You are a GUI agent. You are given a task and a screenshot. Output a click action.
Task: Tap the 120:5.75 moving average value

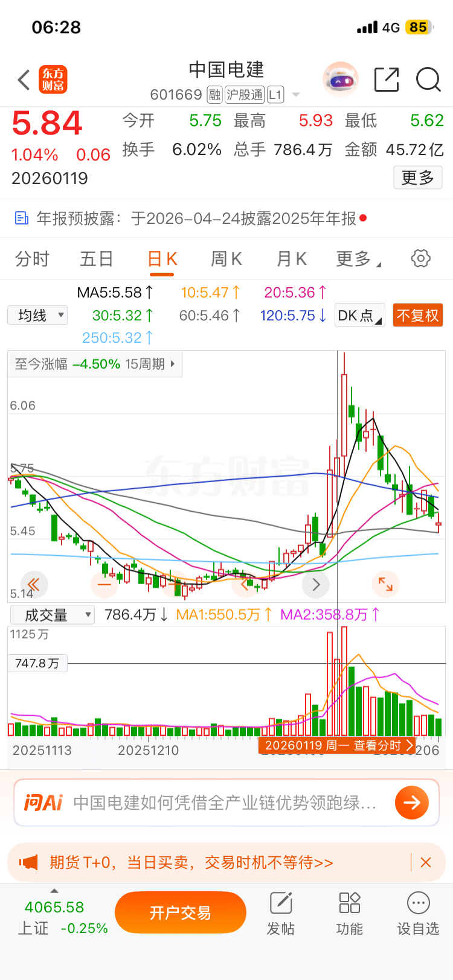pos(294,315)
